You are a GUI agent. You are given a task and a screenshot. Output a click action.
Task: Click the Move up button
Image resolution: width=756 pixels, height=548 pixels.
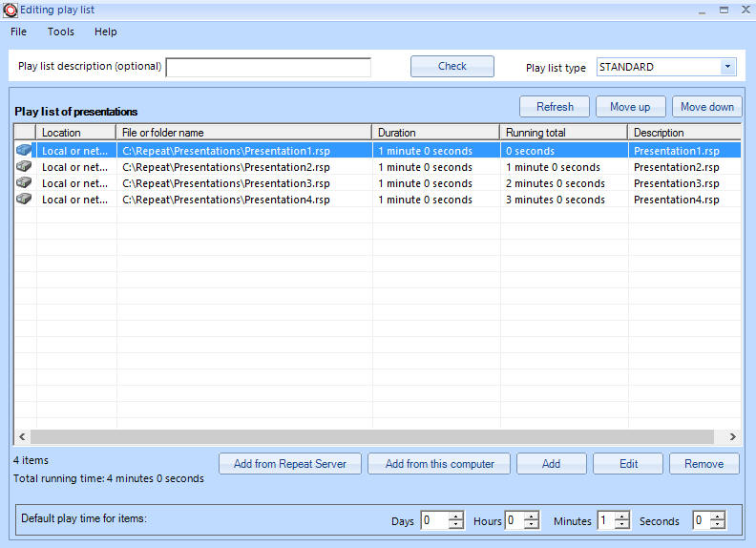tap(631, 107)
